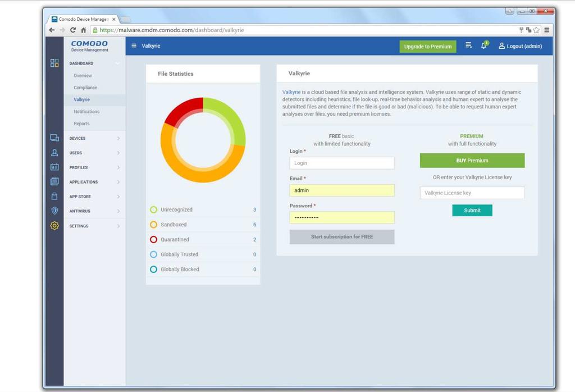Expand the Antivirus menu chevron
The width and height of the screenshot is (575, 392).
tap(118, 211)
